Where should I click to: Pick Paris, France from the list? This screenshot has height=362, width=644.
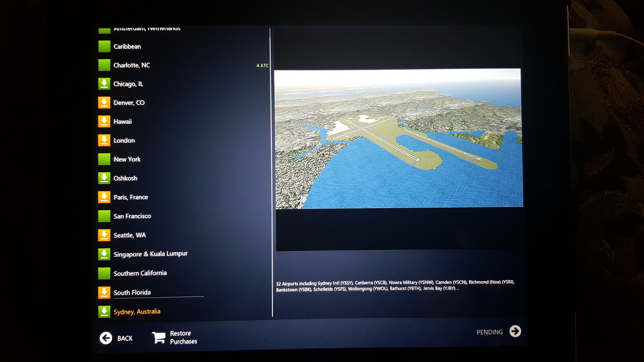tap(131, 197)
